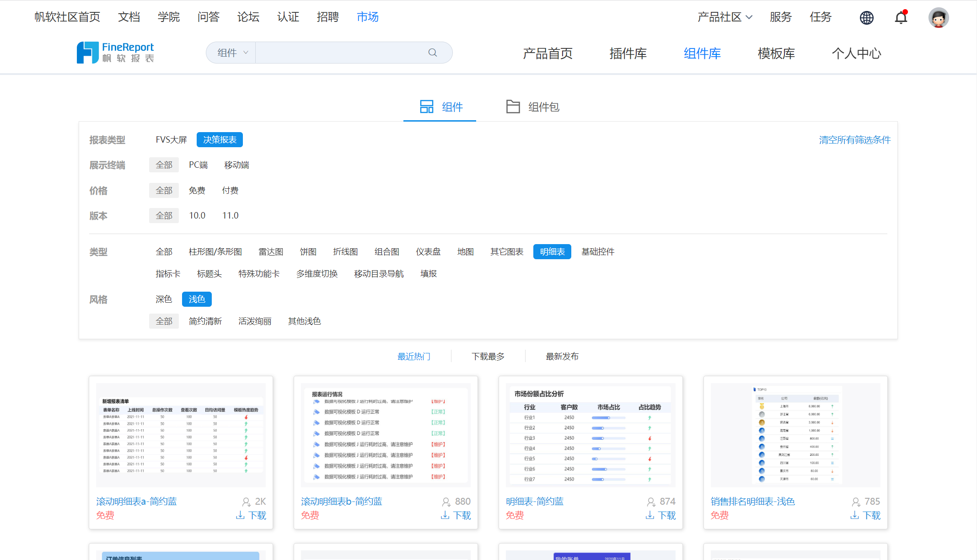The image size is (977, 560).
Task: Select the 免费 price filter
Action: click(x=197, y=190)
